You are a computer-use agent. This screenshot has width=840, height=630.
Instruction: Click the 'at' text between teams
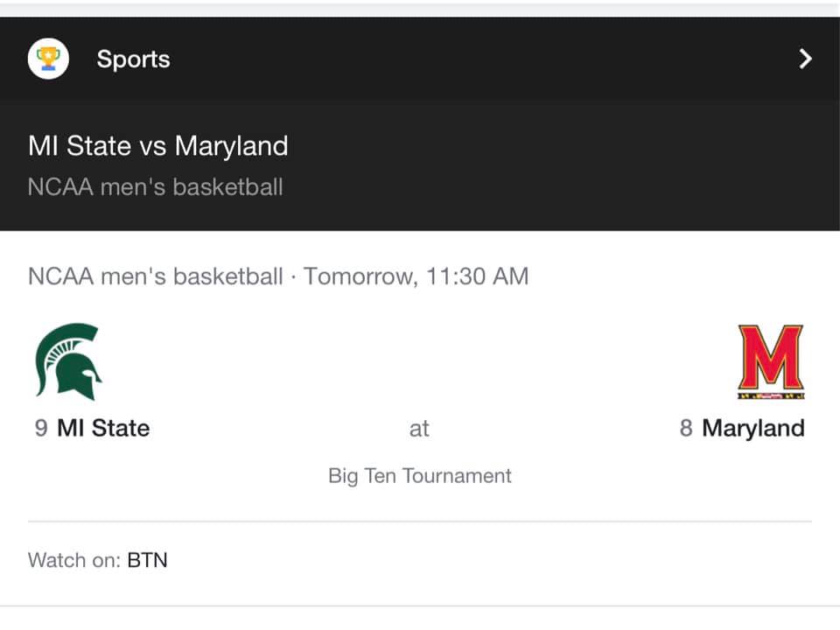click(420, 428)
